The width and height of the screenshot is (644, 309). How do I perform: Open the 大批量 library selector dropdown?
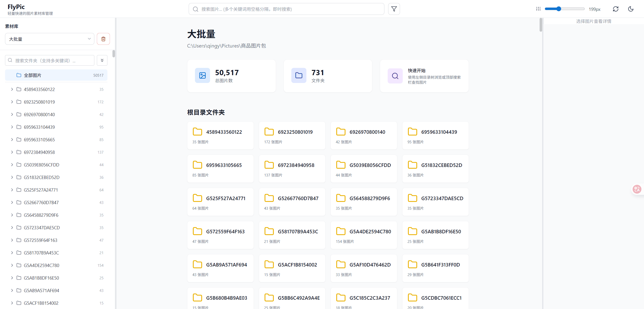[x=49, y=39]
